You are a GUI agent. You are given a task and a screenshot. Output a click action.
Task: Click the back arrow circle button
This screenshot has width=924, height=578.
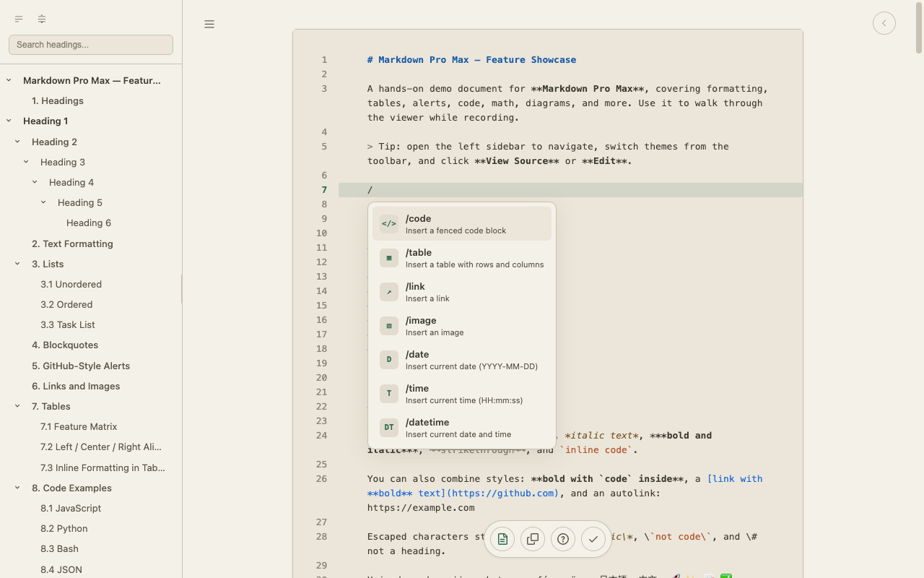coord(884,23)
